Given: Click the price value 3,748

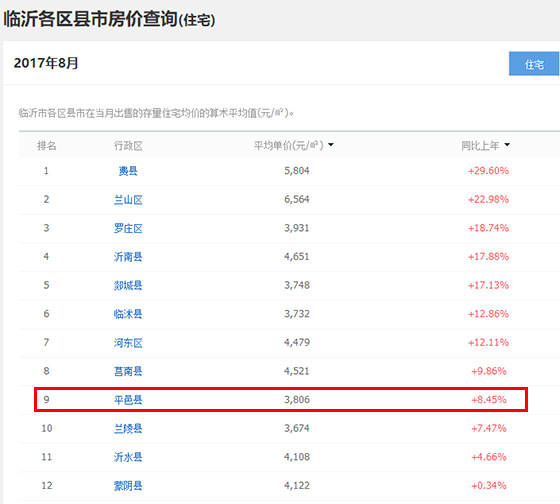Looking at the screenshot, I should (x=297, y=285).
